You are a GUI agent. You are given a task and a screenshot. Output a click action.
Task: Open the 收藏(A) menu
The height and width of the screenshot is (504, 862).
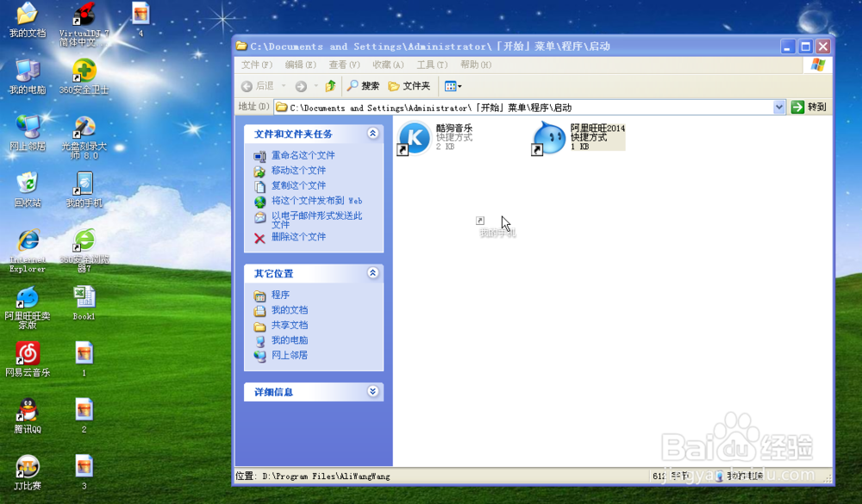388,65
